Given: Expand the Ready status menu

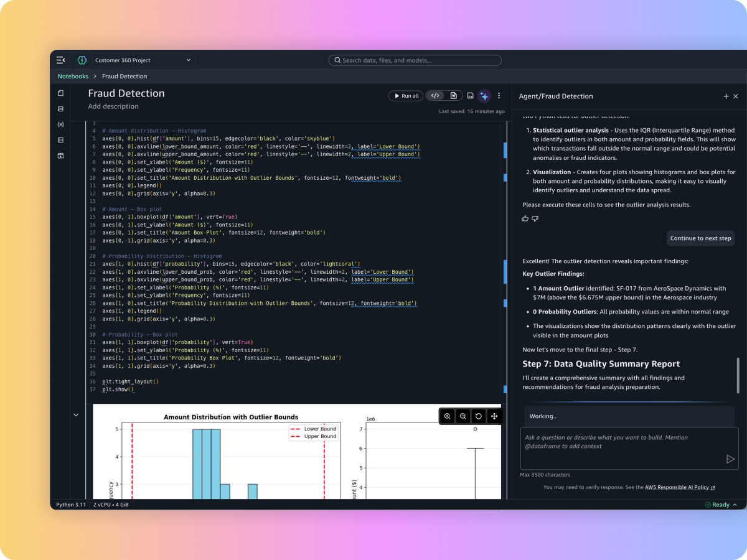Looking at the screenshot, I should pyautogui.click(x=721, y=505).
